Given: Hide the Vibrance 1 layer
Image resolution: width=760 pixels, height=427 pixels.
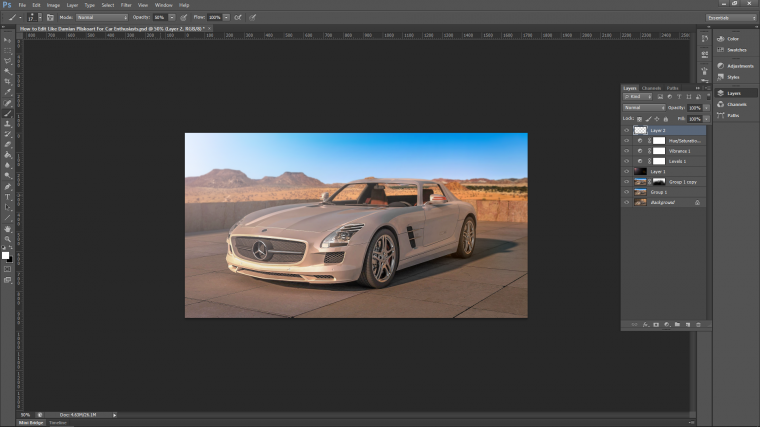Looking at the screenshot, I should coord(627,151).
